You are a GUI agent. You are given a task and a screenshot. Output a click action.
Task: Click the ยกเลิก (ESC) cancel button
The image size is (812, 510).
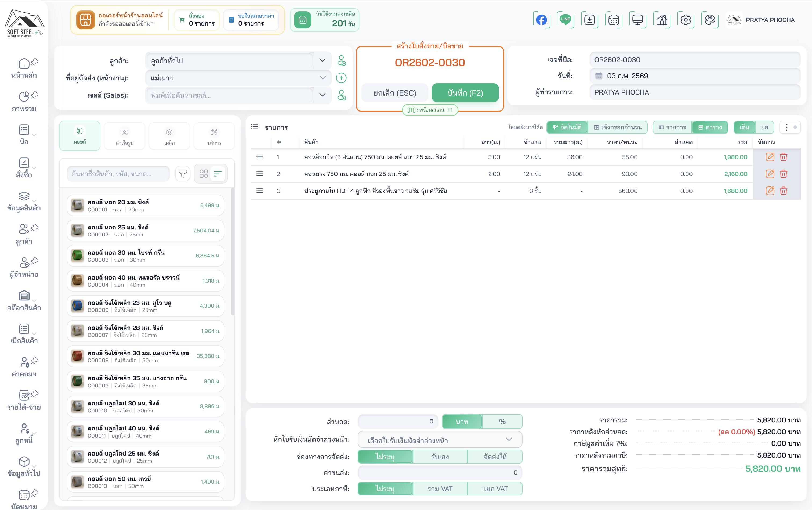click(394, 93)
